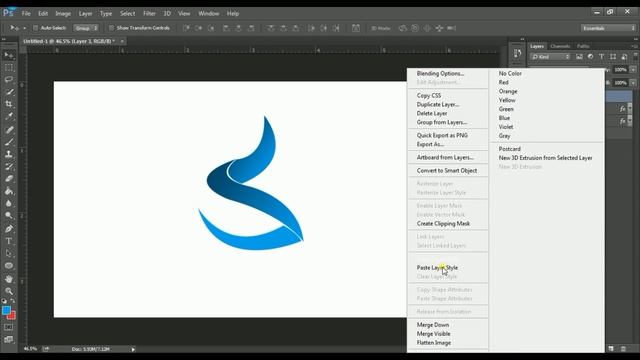The width and height of the screenshot is (640, 360).
Task: Open the layer Opacity slider dropdown
Action: (x=633, y=70)
